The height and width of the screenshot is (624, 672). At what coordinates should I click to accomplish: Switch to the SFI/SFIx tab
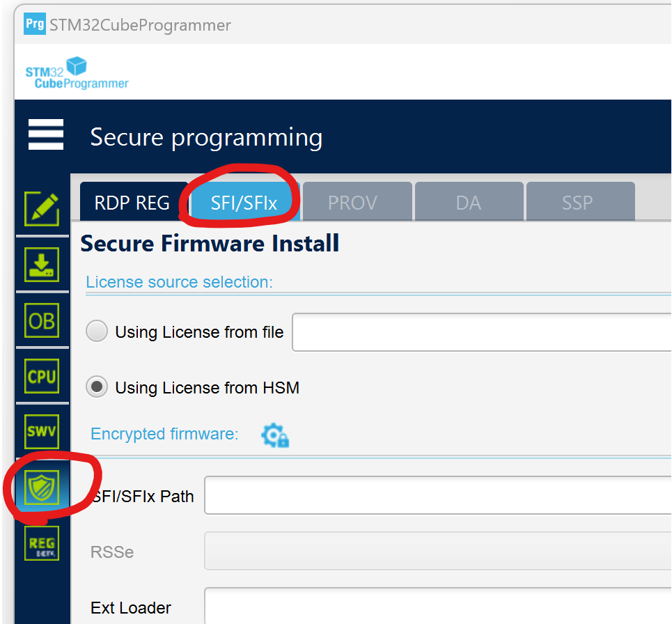(244, 202)
